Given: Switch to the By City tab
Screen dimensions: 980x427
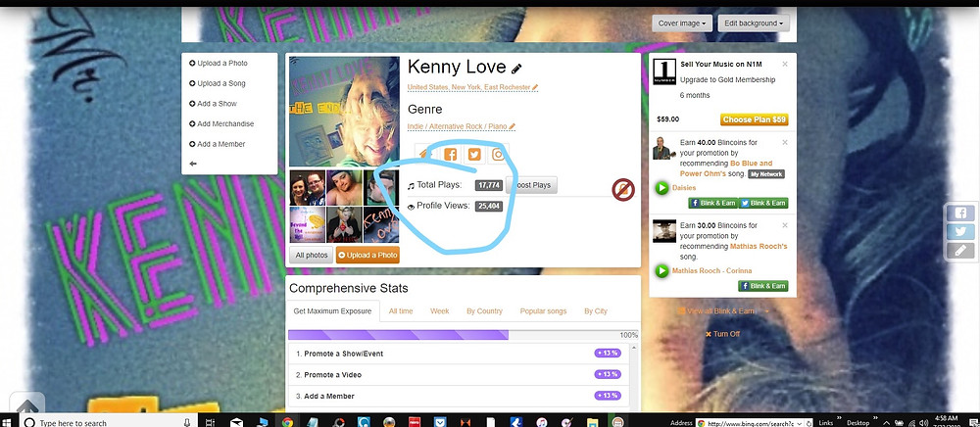Looking at the screenshot, I should pos(596,310).
